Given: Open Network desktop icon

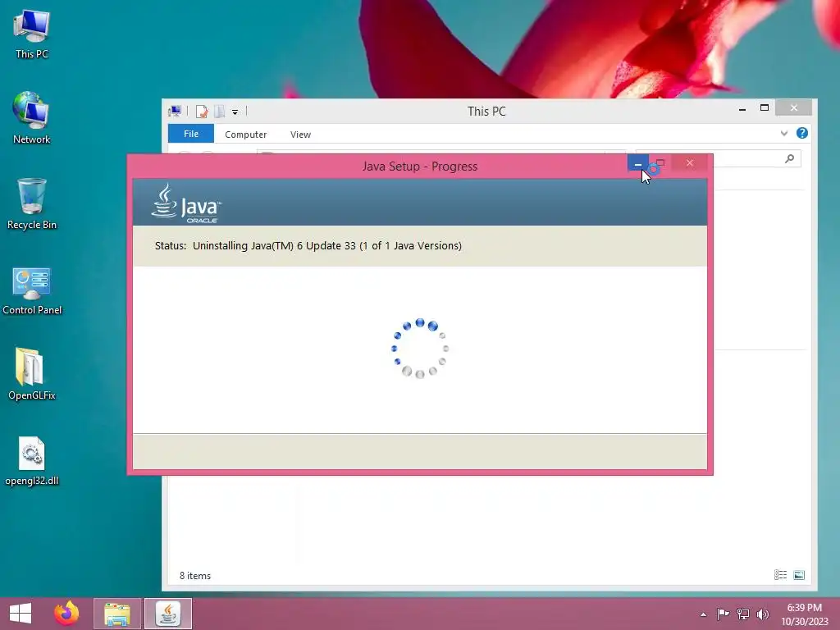Looking at the screenshot, I should (x=32, y=118).
